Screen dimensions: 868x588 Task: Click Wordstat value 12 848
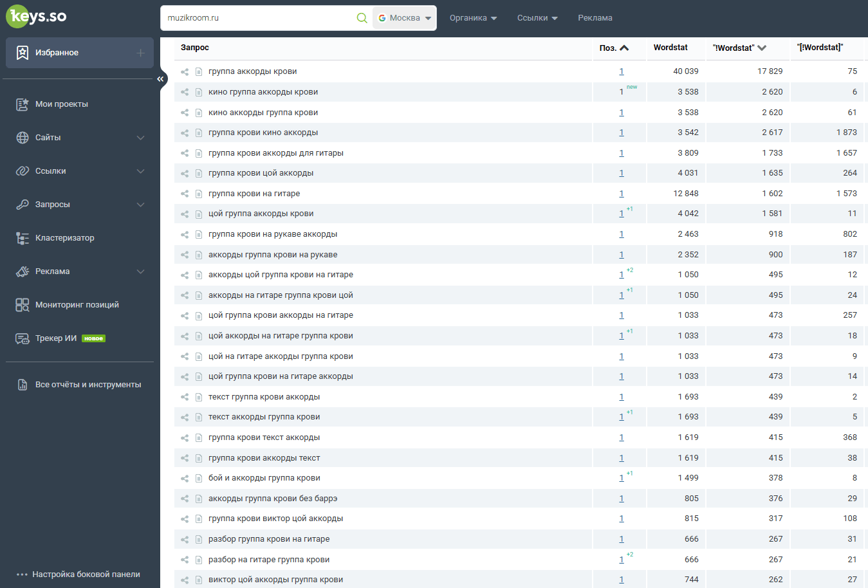pos(686,194)
